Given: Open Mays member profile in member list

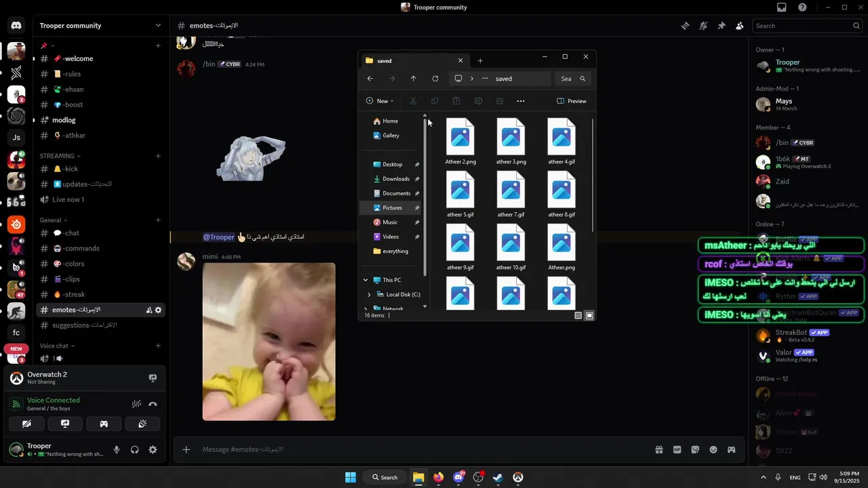Looking at the screenshot, I should [x=808, y=104].
